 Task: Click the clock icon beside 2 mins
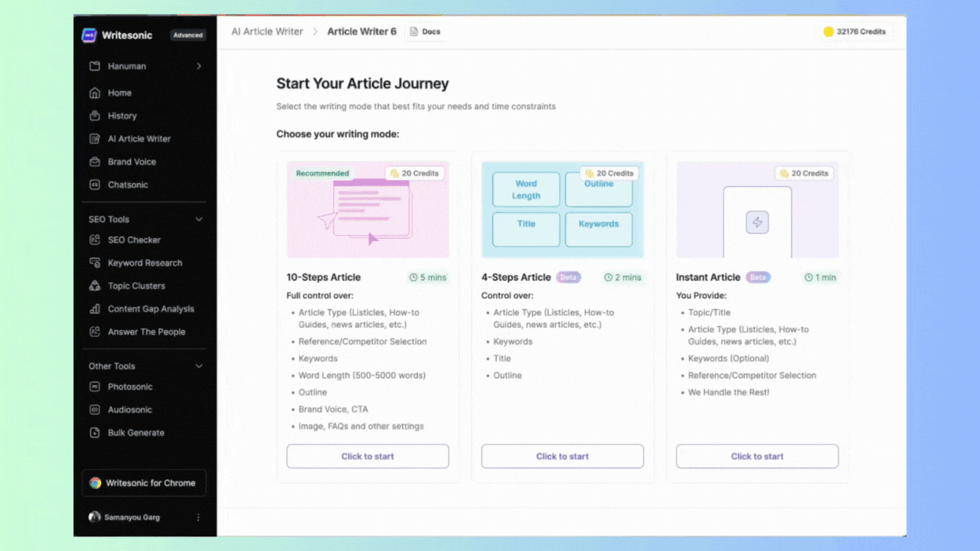(x=609, y=277)
